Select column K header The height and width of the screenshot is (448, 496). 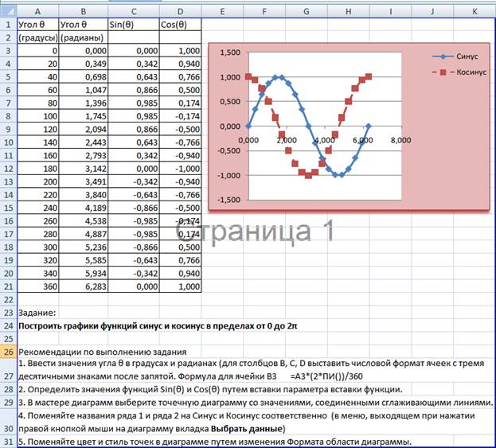(x=475, y=11)
